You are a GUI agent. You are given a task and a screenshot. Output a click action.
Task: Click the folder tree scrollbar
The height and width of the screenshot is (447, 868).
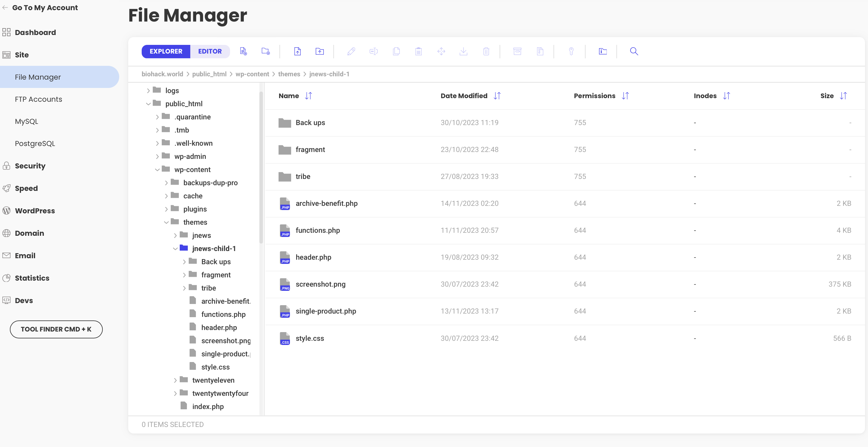coord(261,167)
